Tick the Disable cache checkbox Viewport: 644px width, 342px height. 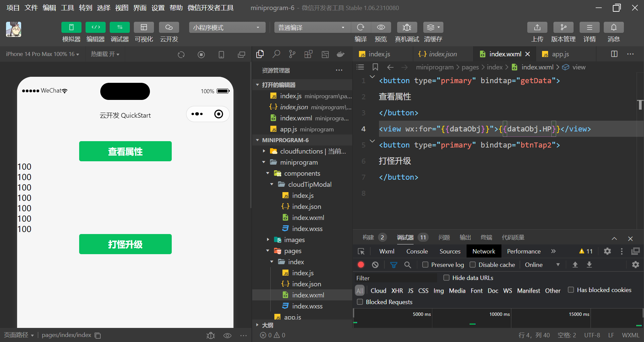473,265
